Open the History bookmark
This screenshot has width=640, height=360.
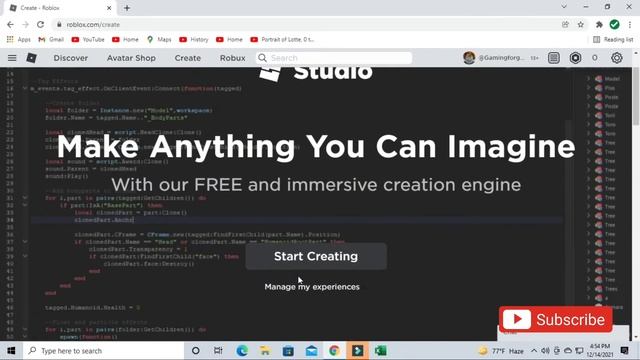194,40
